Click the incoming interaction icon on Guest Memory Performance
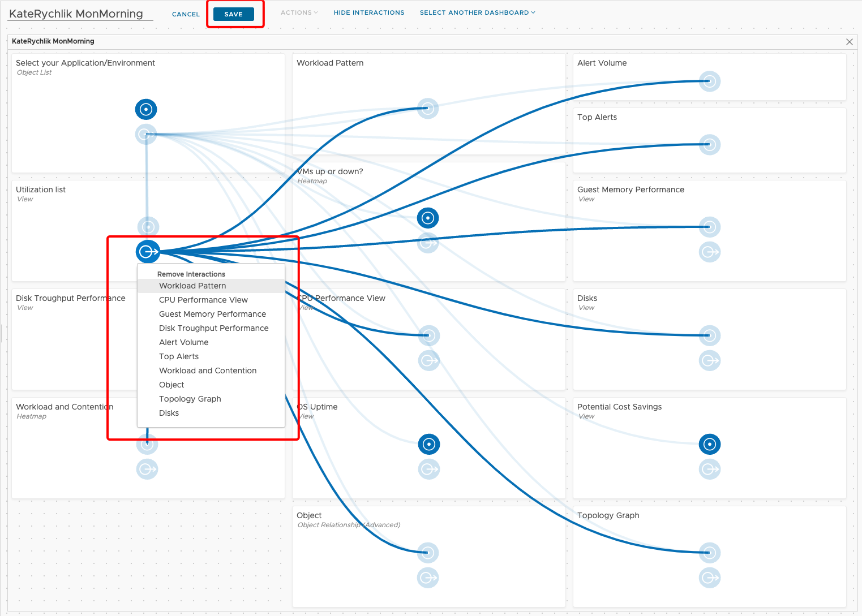The width and height of the screenshot is (862, 616). [709, 227]
